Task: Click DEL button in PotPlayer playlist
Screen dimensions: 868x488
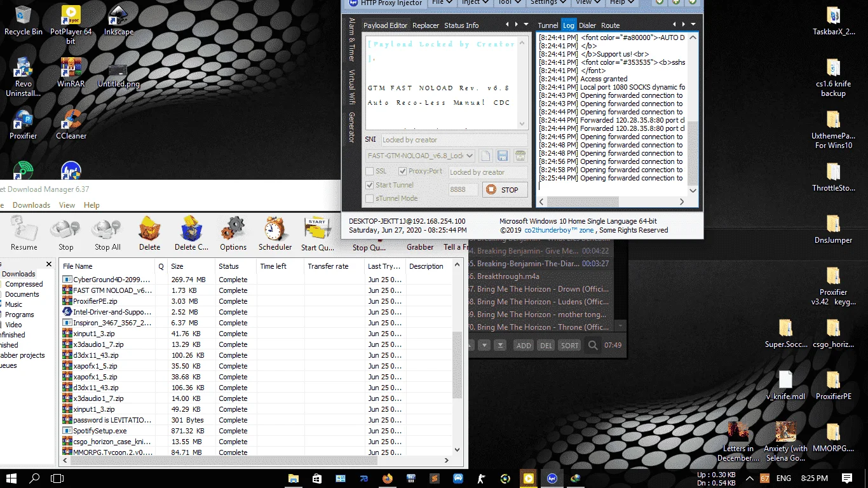Action: coord(546,345)
